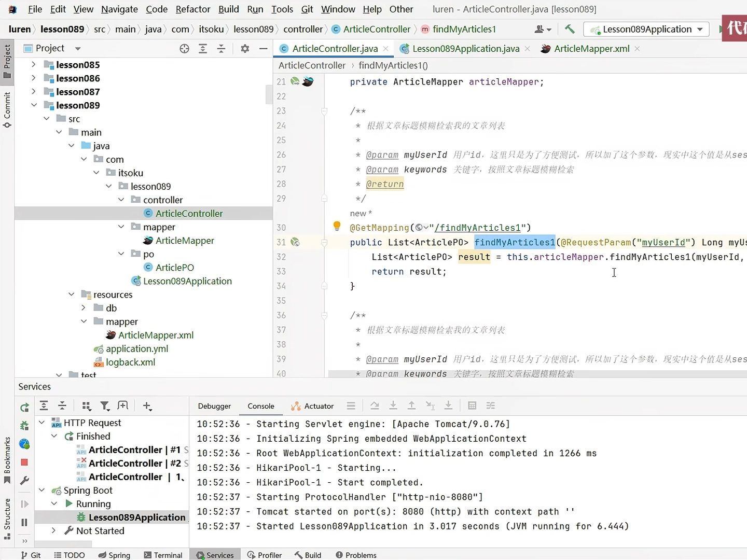Screen dimensions: 747x560
Task: Rerun the service in Services panel
Action: (x=24, y=408)
